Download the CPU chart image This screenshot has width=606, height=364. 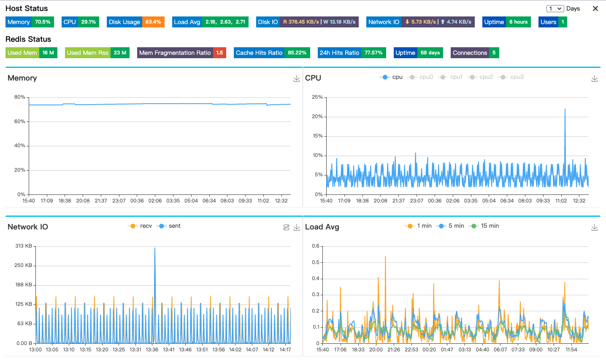pyautogui.click(x=595, y=79)
